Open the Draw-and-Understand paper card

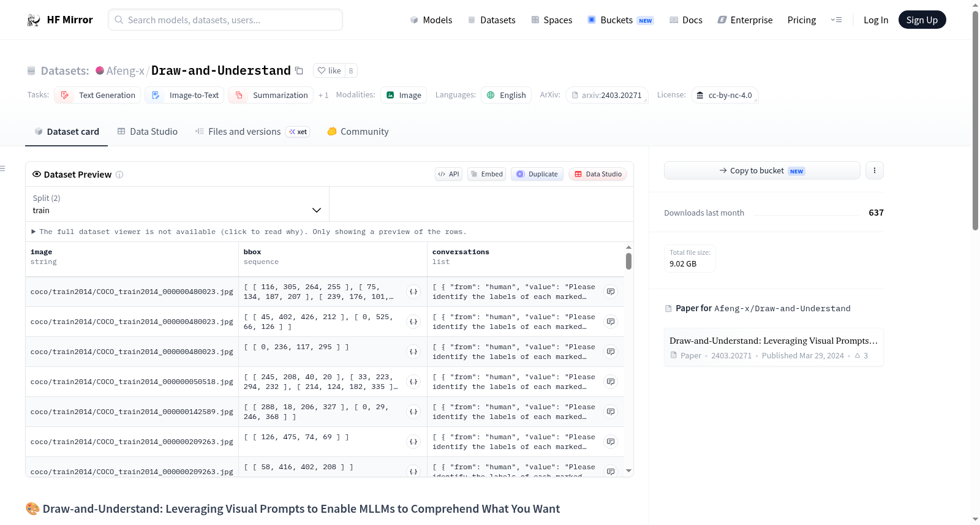[774, 347]
